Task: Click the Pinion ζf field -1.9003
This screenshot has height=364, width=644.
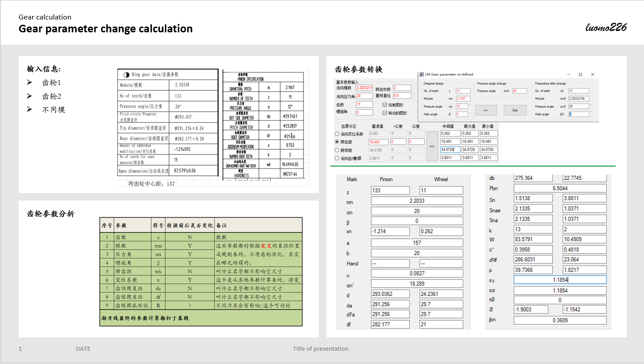Action: click(531, 309)
